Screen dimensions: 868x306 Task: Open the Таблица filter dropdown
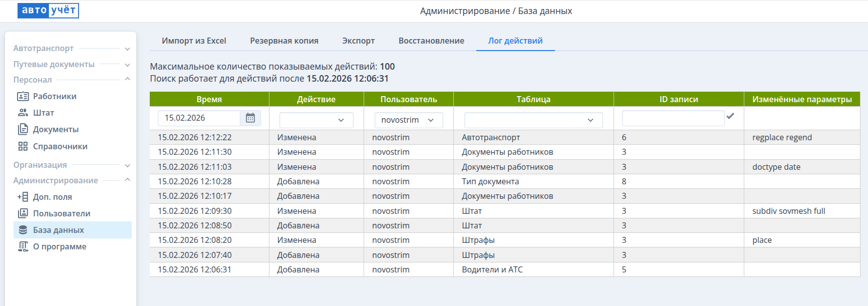point(533,120)
